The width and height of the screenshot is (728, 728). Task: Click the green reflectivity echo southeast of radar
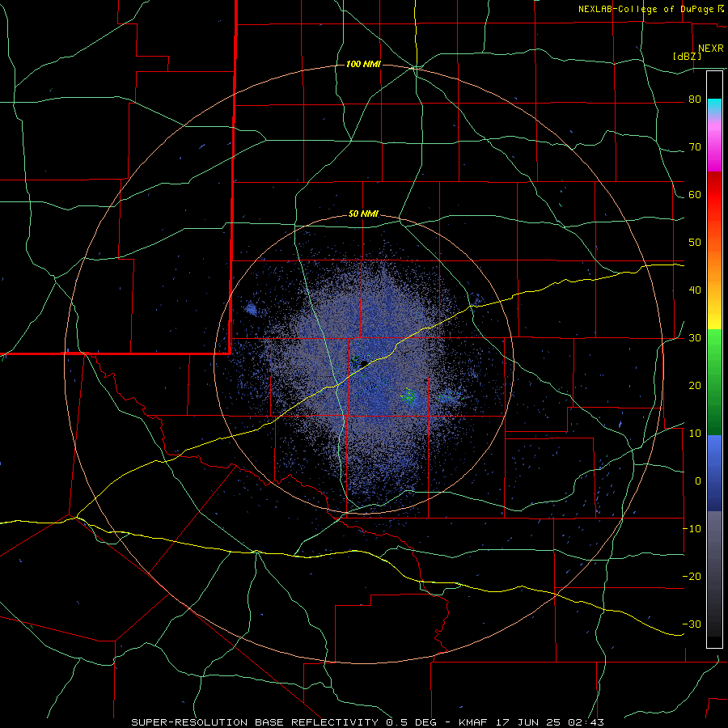click(x=408, y=396)
